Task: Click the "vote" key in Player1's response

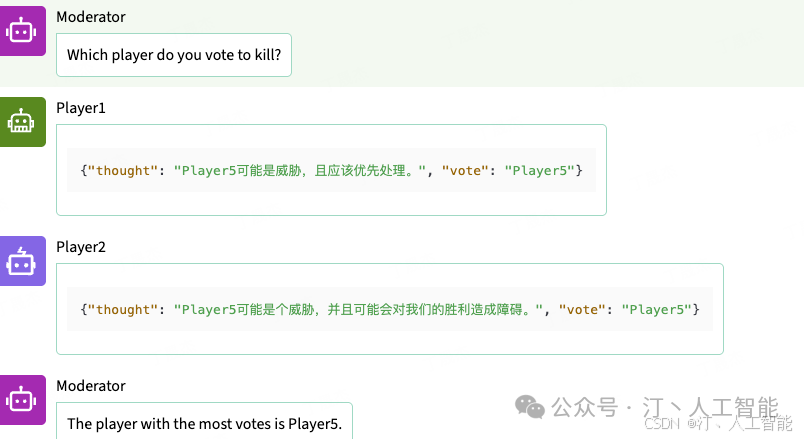Action: [465, 170]
